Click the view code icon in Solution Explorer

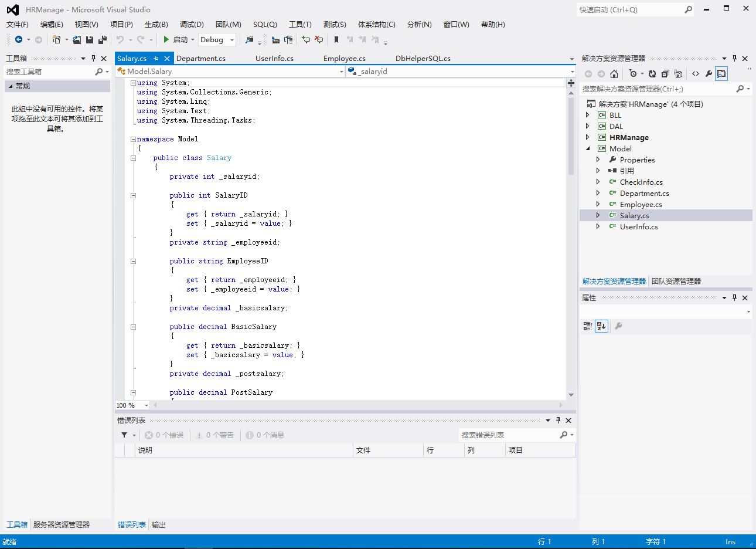[x=696, y=74]
